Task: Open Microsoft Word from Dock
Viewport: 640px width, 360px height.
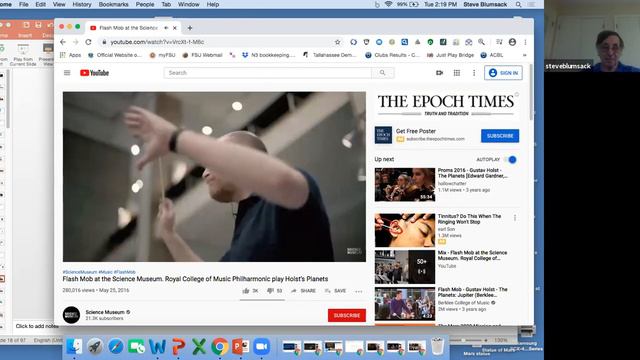Action: tap(158, 347)
